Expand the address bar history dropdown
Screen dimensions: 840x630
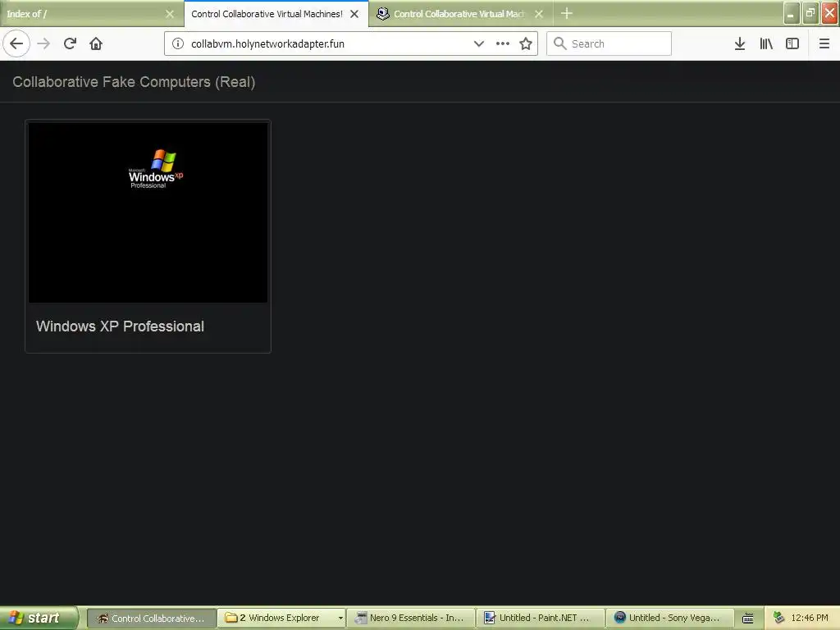[479, 43]
